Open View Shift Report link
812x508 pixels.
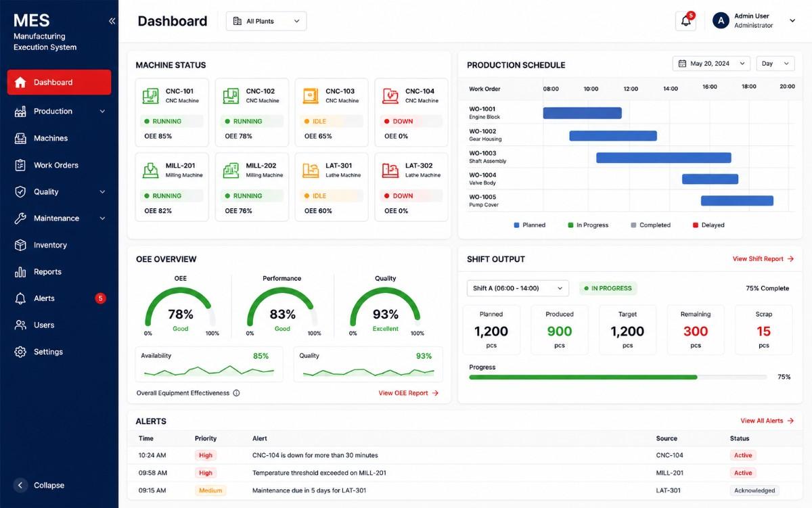tap(763, 259)
